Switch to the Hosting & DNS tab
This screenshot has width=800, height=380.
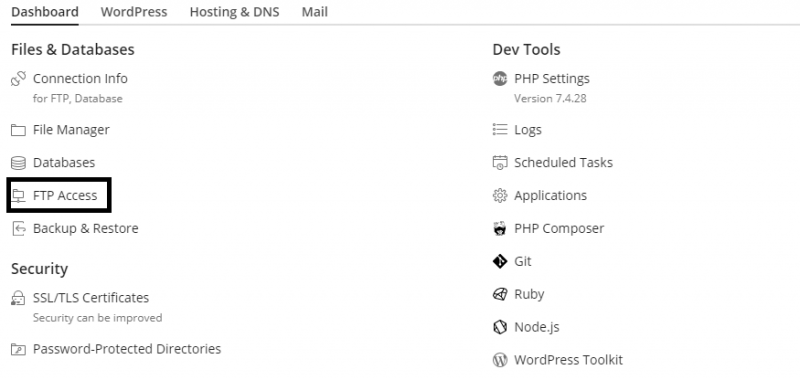[234, 12]
